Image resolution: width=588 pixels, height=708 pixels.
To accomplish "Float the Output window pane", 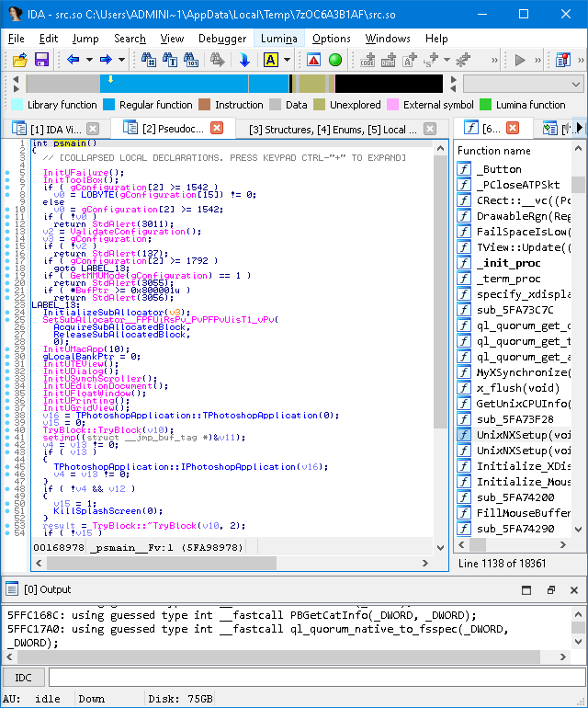I will tap(550, 590).
